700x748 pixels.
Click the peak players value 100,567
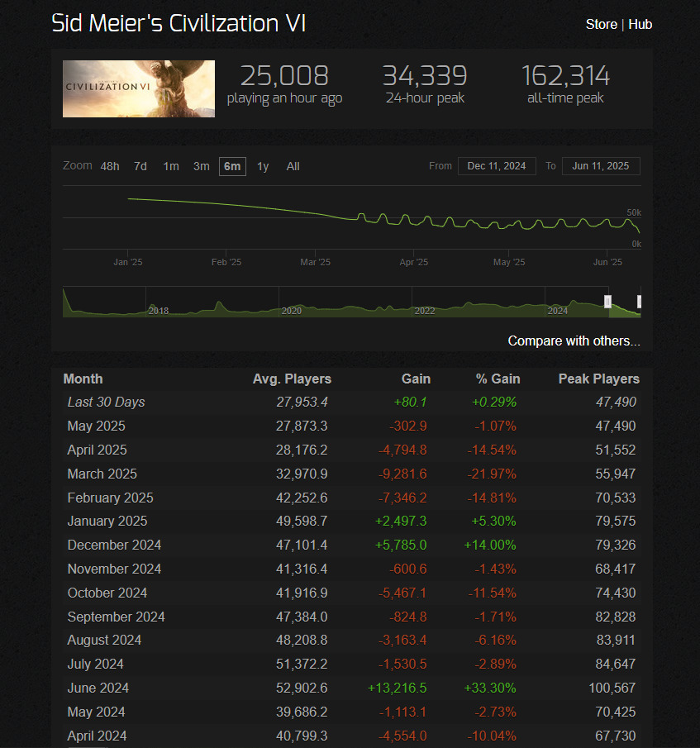[x=612, y=688]
